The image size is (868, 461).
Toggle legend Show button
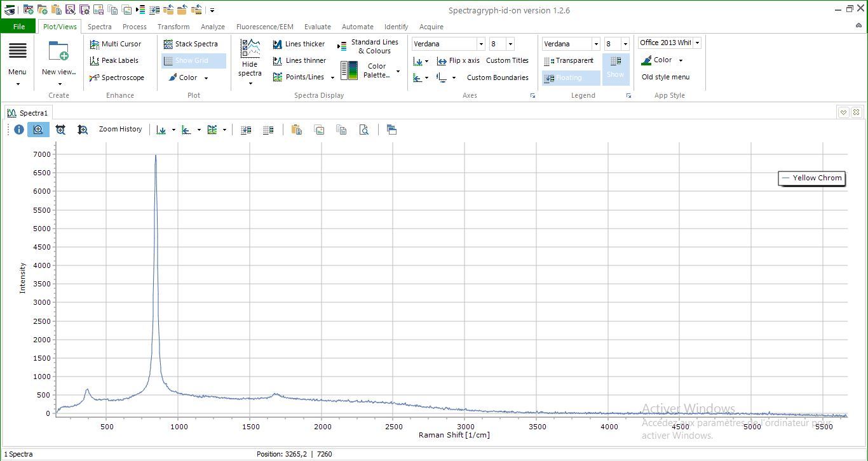[x=616, y=69]
